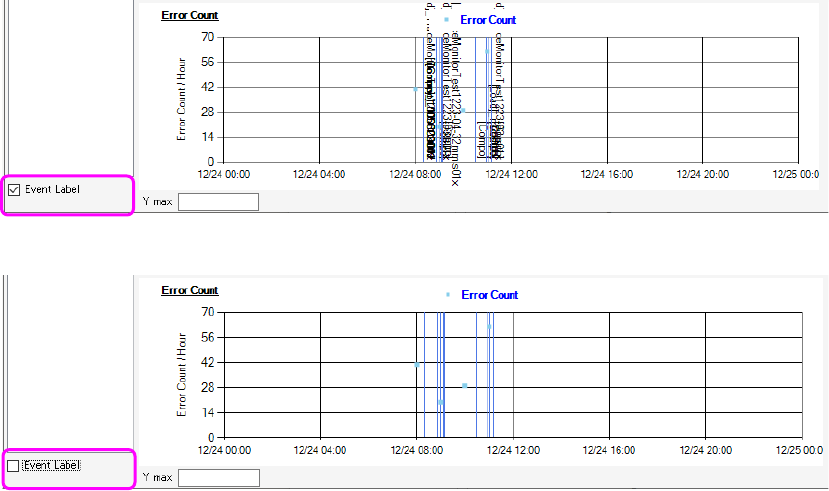Select upper chart data point at 12/24 08:00

pyautogui.click(x=416, y=89)
